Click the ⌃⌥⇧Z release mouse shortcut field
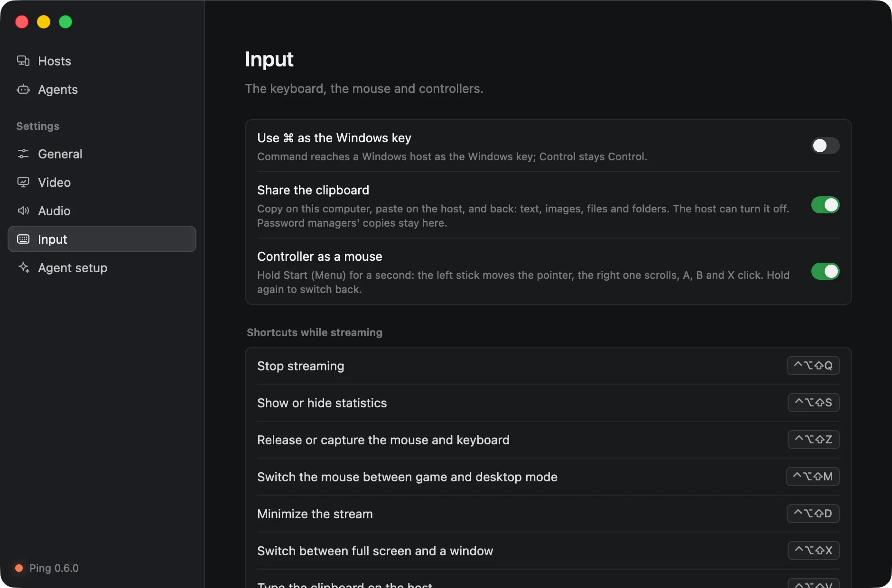892x588 pixels. [x=813, y=440]
